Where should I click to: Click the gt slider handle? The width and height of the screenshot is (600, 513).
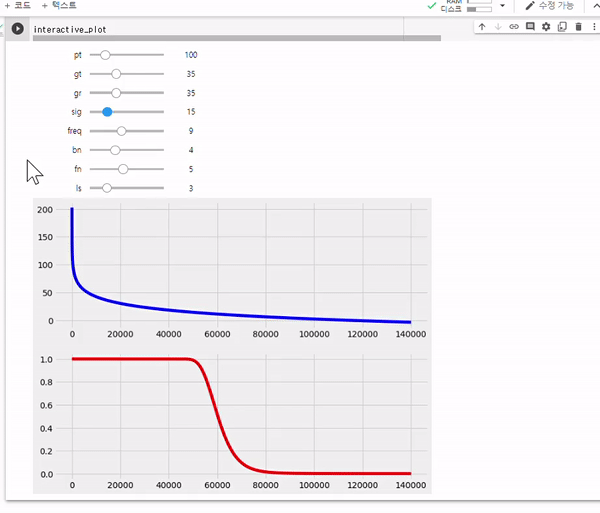[x=116, y=74]
